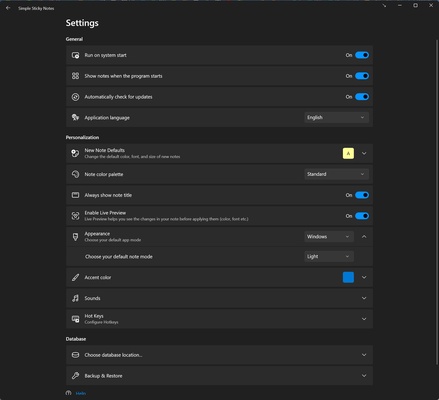
Task: Click the Settings heading
Action: 82,23
